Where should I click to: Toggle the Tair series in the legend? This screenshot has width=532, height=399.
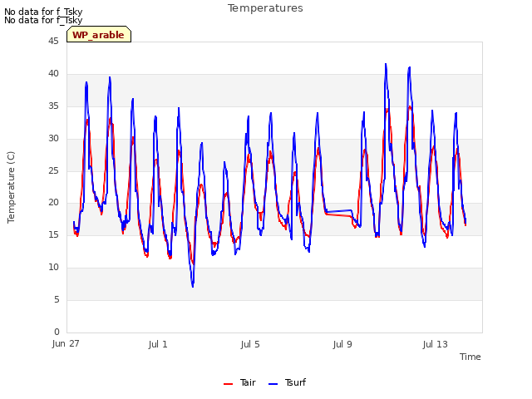(x=239, y=382)
